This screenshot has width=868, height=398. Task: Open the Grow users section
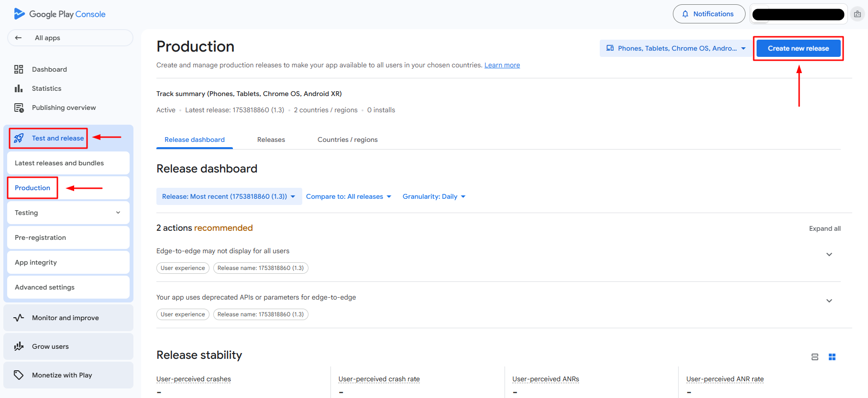[68, 346]
